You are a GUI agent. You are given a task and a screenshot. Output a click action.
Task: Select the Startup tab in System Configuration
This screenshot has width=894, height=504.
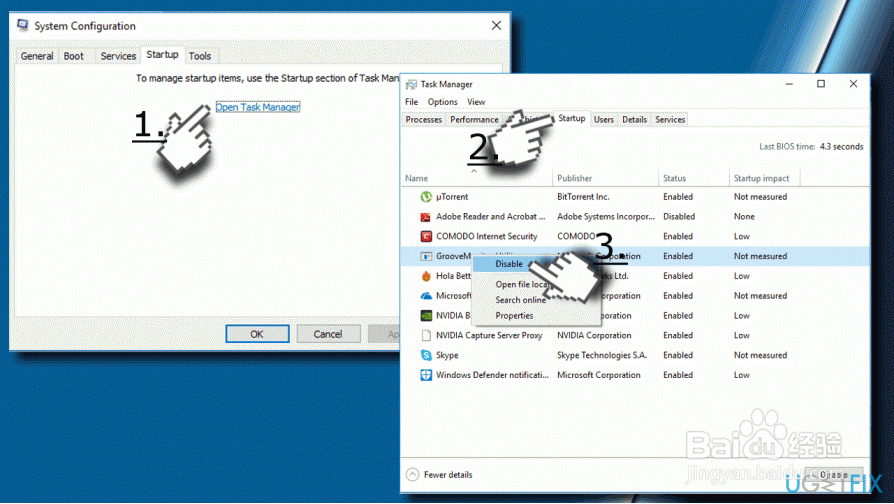point(162,55)
